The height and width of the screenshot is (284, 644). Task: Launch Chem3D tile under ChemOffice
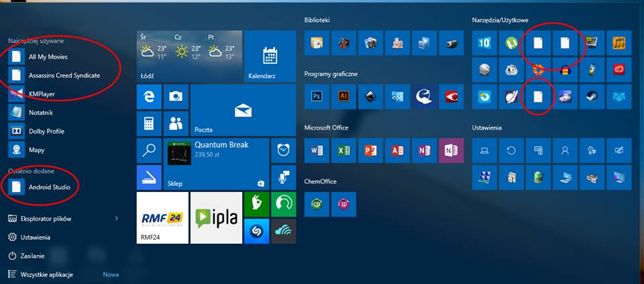coord(343,204)
